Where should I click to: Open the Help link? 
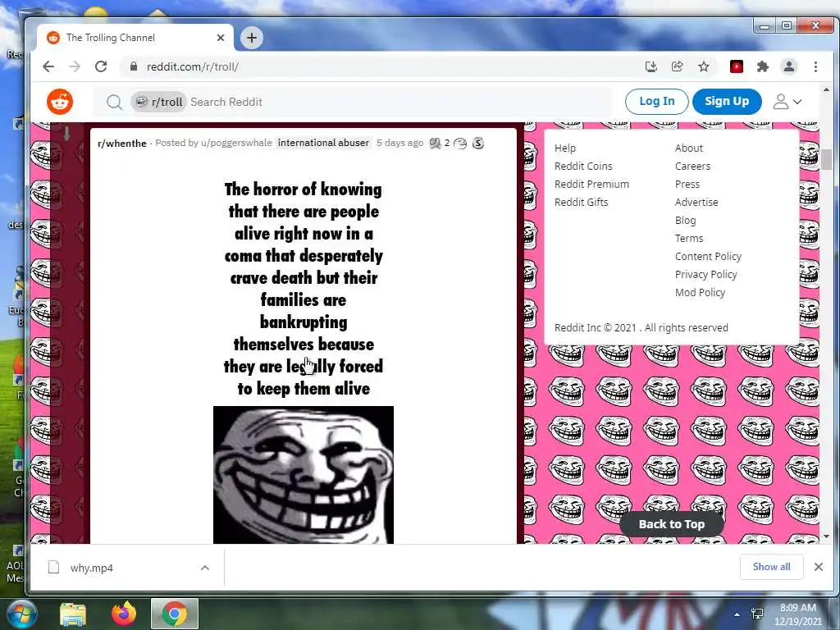[565, 148]
